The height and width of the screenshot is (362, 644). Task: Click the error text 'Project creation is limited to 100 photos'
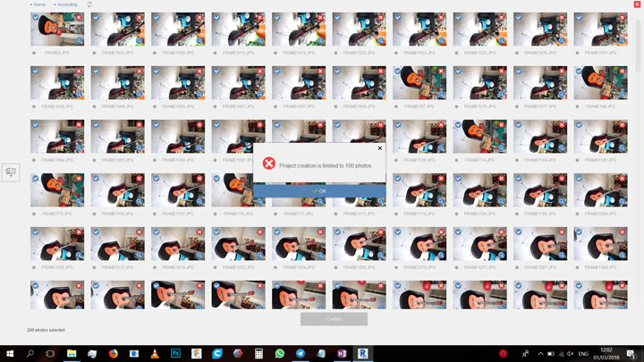click(x=326, y=166)
